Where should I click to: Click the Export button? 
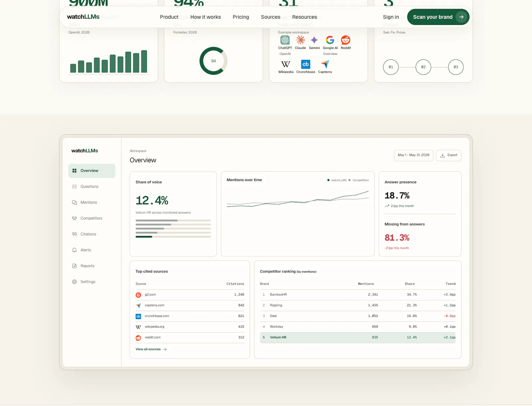click(x=449, y=155)
